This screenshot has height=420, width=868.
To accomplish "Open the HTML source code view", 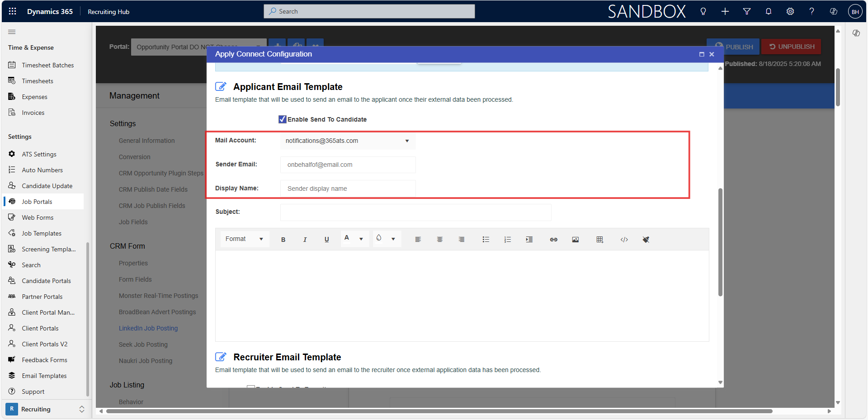I will click(x=624, y=239).
